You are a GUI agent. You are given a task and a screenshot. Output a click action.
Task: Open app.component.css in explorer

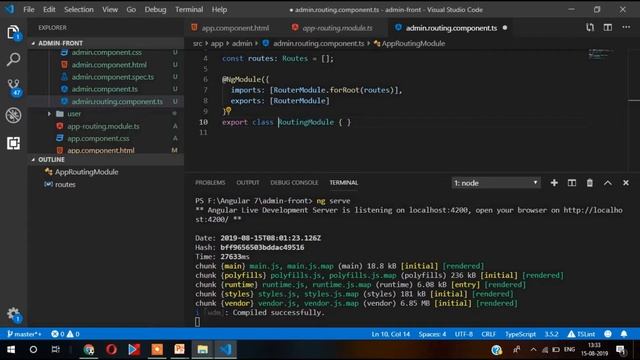[x=98, y=138]
